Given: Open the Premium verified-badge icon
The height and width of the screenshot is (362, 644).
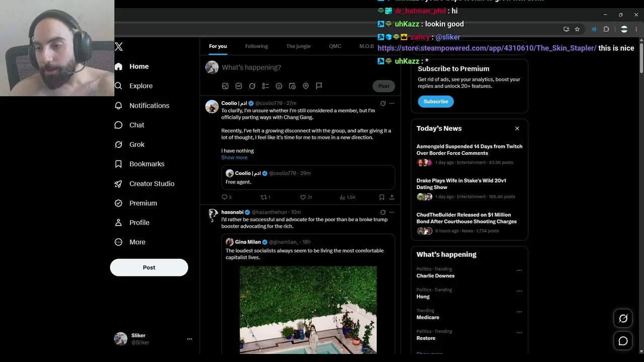Looking at the screenshot, I should [x=119, y=203].
